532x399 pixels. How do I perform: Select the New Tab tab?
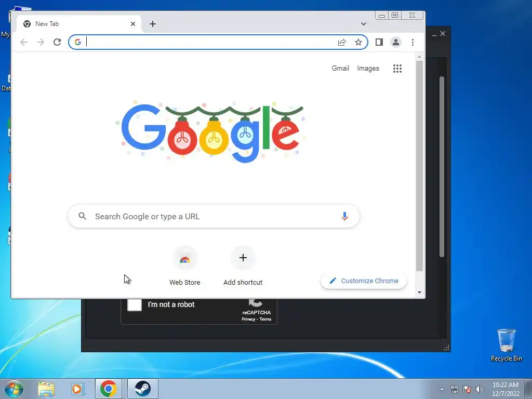click(79, 24)
